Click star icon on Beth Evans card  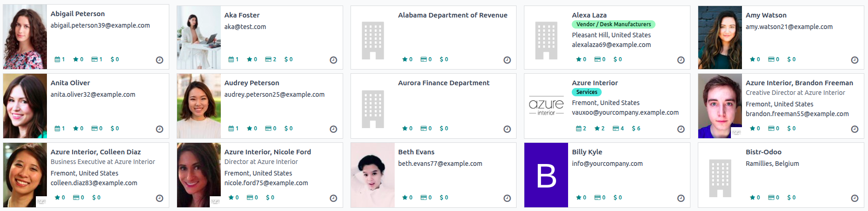click(x=405, y=198)
